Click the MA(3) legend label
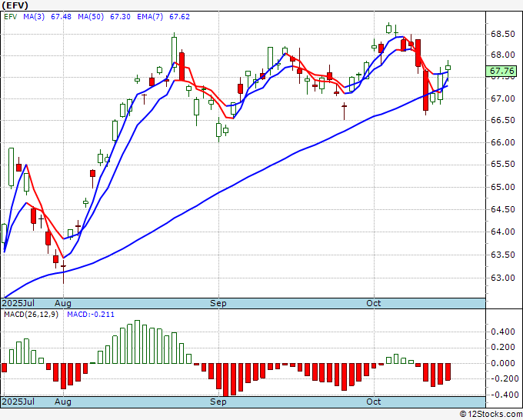 click(34, 17)
